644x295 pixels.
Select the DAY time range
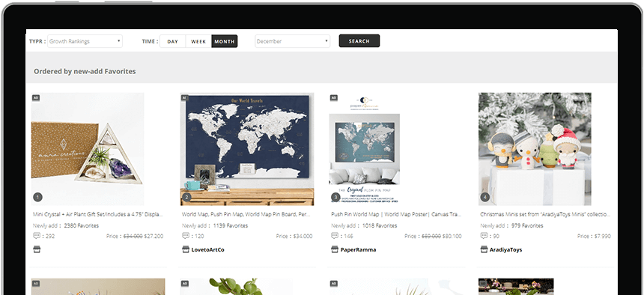[x=172, y=41]
